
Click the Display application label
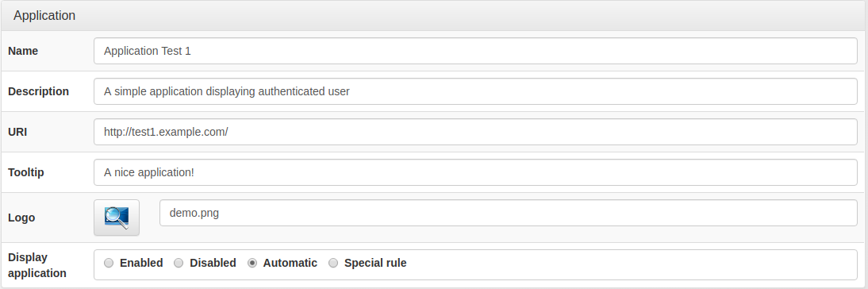tap(37, 265)
